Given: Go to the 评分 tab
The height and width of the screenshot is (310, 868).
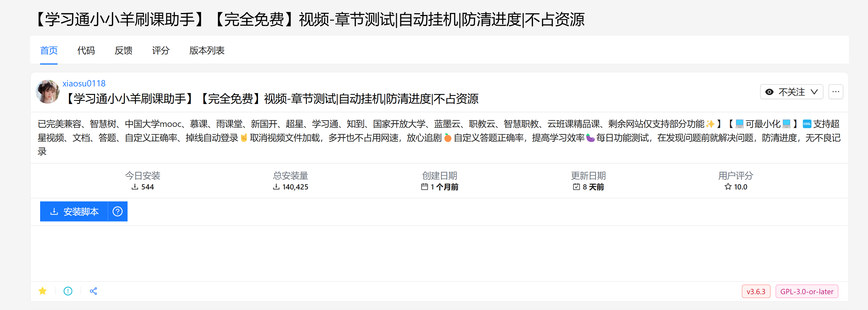Looking at the screenshot, I should [x=161, y=51].
